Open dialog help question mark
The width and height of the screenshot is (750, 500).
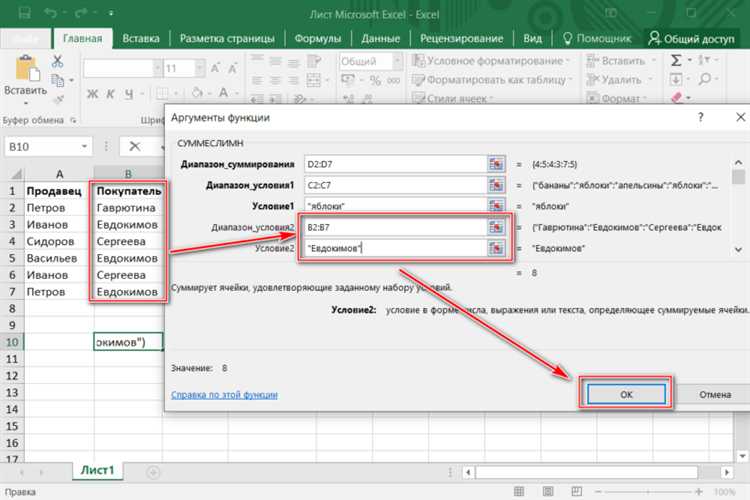click(701, 117)
